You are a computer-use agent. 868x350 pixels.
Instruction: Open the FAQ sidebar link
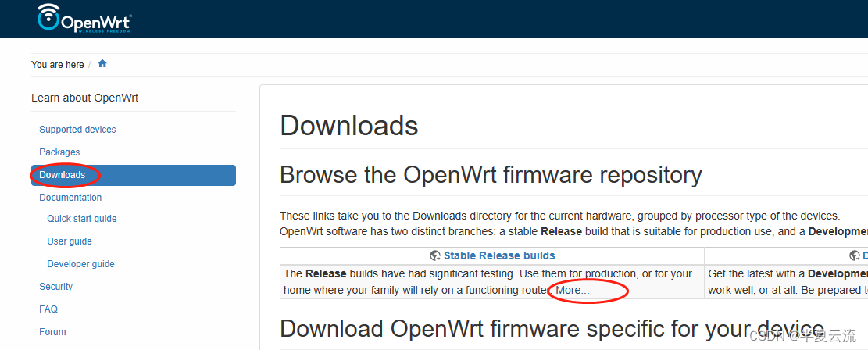(x=48, y=309)
